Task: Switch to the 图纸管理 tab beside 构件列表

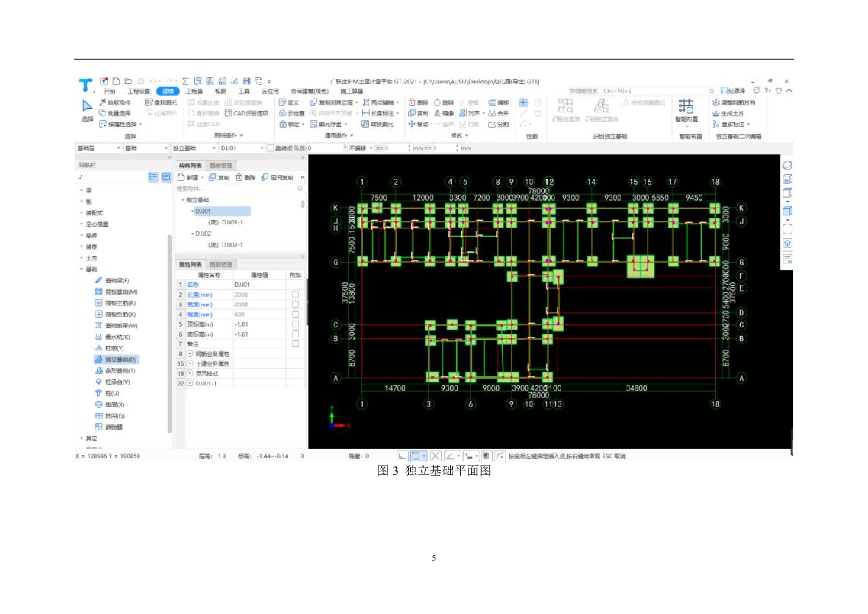Action: (x=221, y=165)
